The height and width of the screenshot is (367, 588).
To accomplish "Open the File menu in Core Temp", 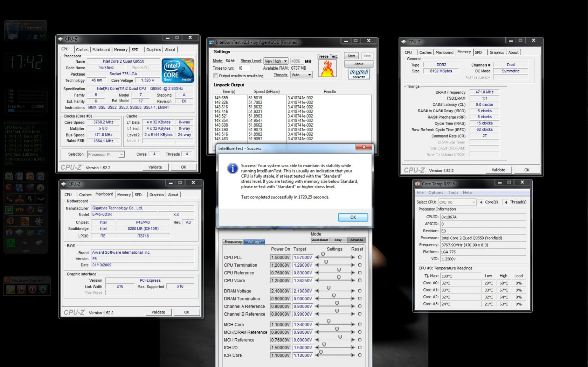I will pos(420,193).
